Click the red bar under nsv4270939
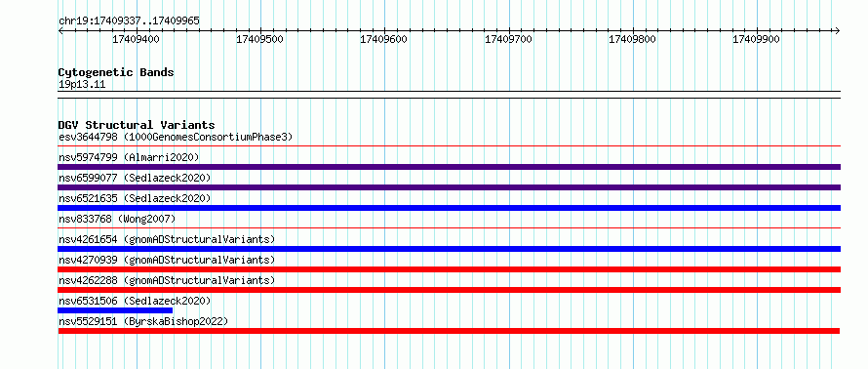The image size is (868, 369). [x=449, y=269]
